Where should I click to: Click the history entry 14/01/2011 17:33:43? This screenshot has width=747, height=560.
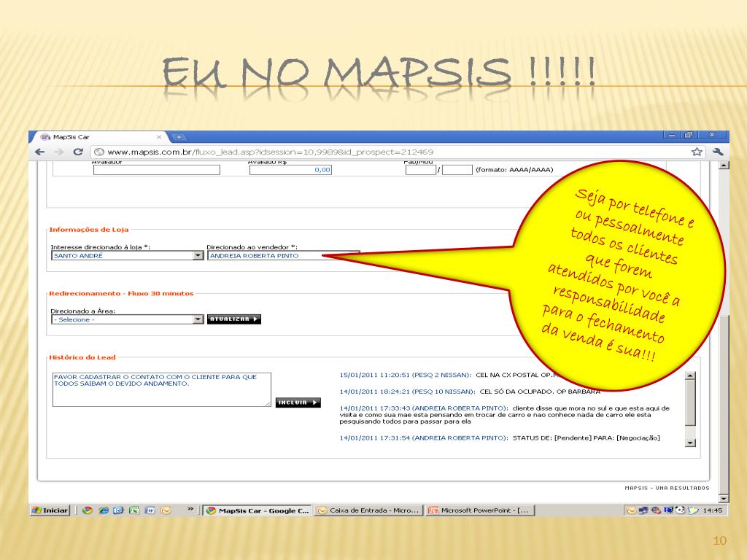[x=505, y=415]
